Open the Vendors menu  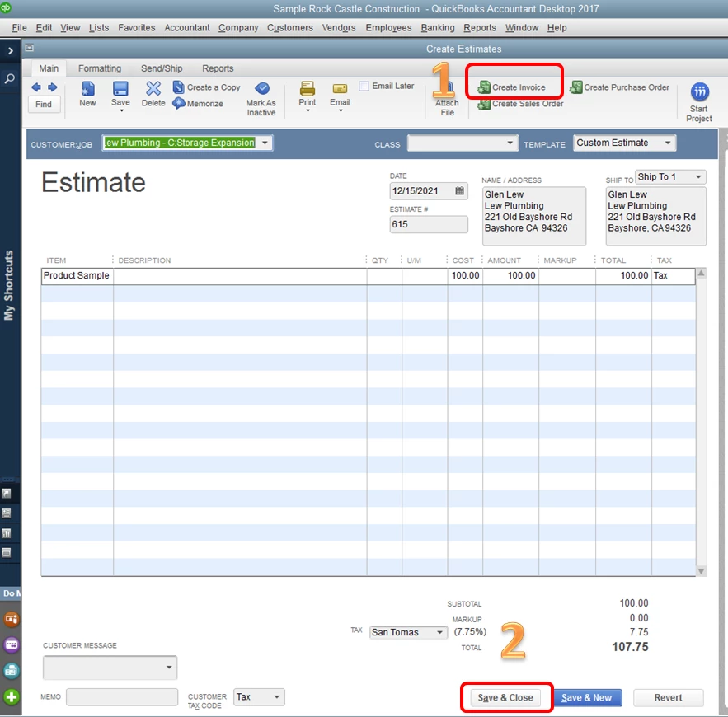click(339, 28)
